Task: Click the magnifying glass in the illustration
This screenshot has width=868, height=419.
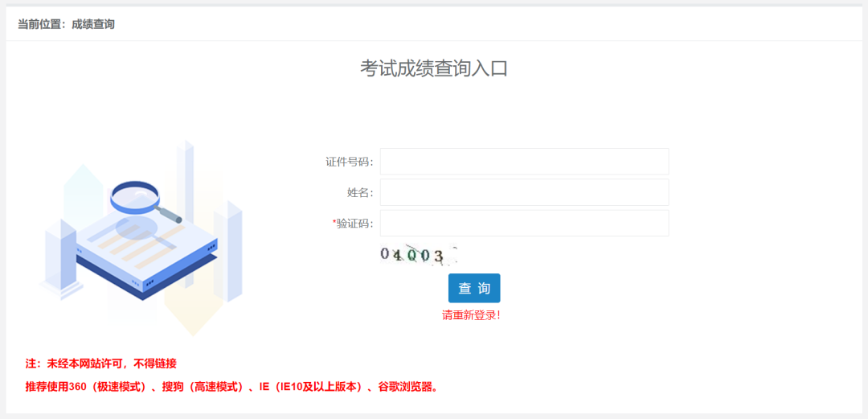Action: coord(137,197)
